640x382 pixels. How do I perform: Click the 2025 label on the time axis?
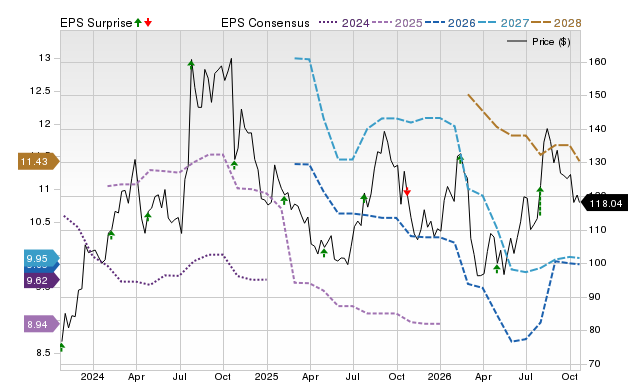click(x=266, y=376)
